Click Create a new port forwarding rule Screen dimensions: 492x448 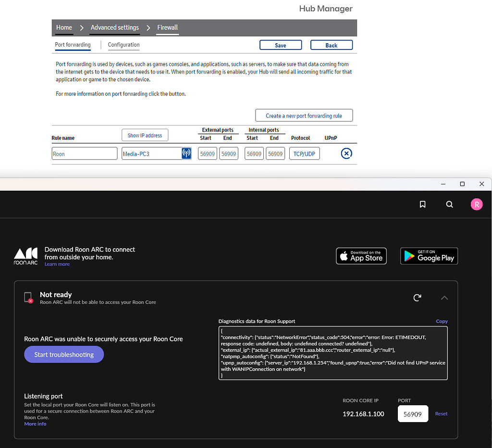coord(304,115)
